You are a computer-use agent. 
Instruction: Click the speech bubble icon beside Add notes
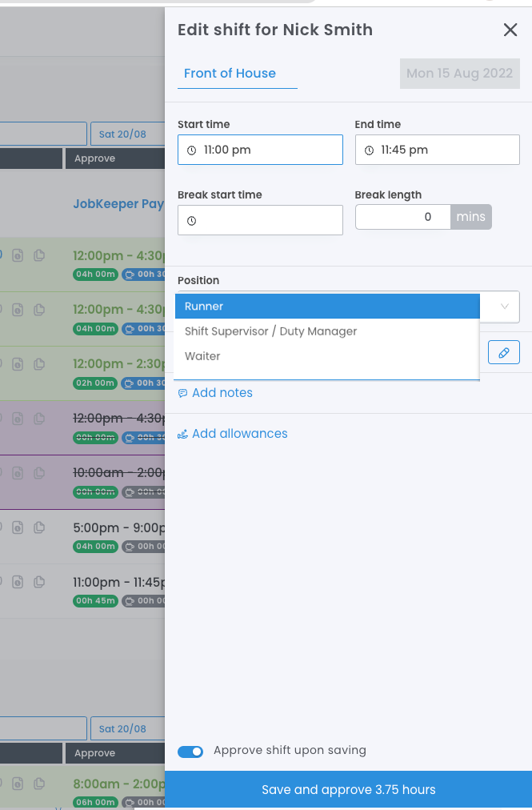tap(182, 394)
